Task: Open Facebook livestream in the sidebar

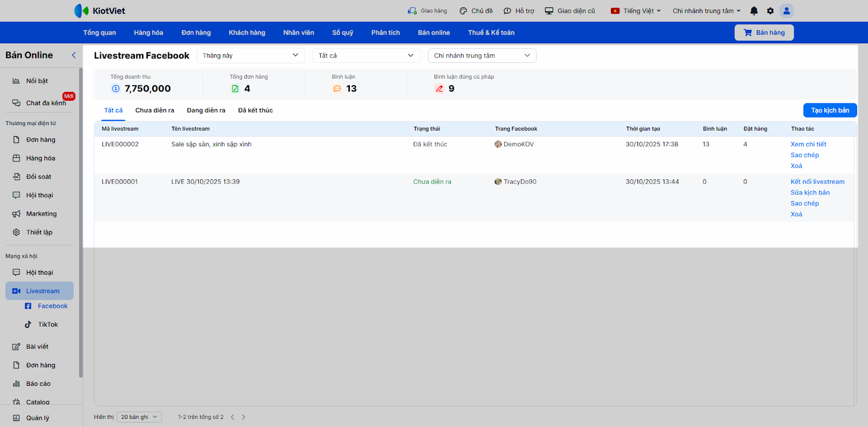Action: pyautogui.click(x=52, y=306)
